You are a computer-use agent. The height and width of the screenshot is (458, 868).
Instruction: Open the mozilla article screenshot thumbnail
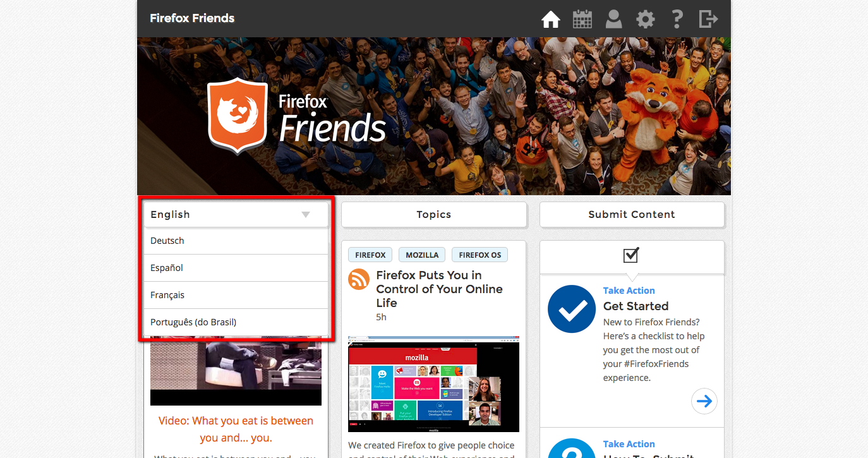click(x=433, y=383)
